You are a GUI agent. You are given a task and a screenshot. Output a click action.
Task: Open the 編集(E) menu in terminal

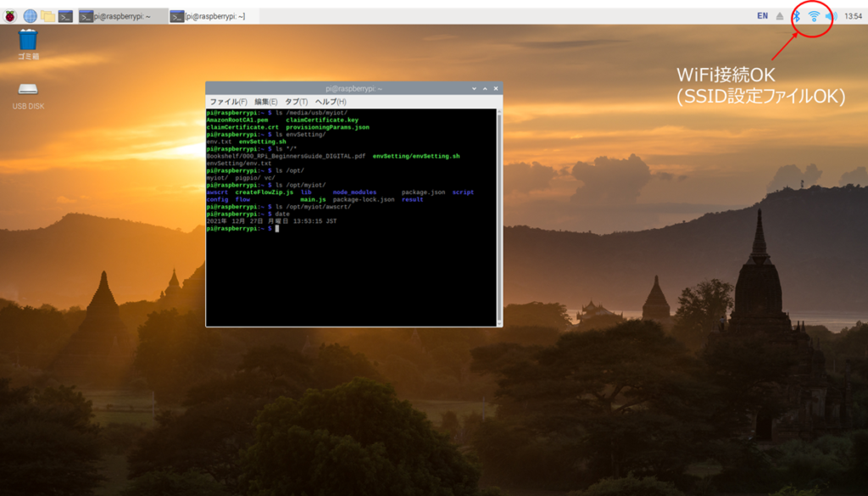[x=266, y=102]
